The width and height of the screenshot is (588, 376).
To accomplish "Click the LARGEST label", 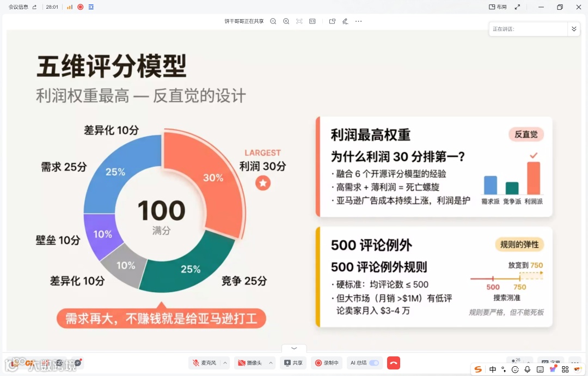I will (262, 153).
